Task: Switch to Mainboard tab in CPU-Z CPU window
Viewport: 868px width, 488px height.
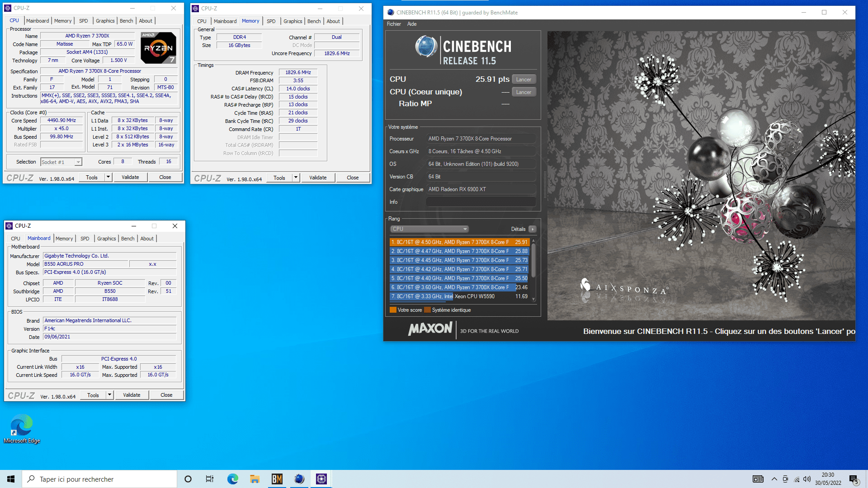Action: (x=38, y=21)
